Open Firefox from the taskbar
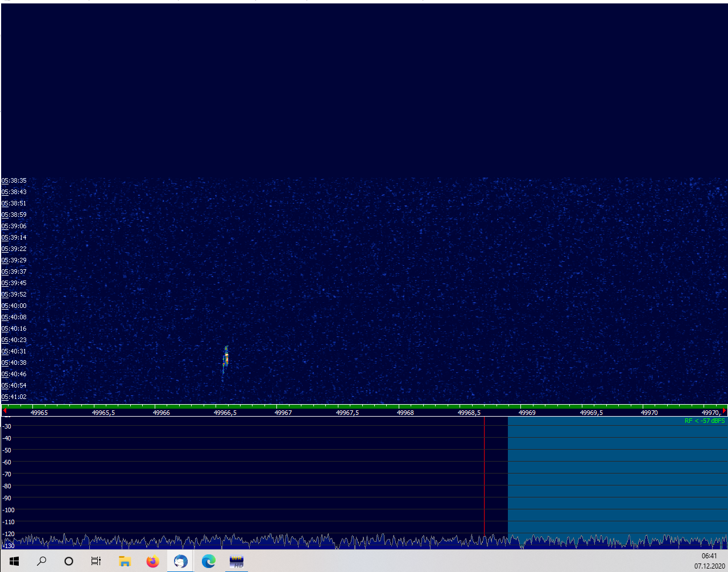728x572 pixels. pos(152,561)
